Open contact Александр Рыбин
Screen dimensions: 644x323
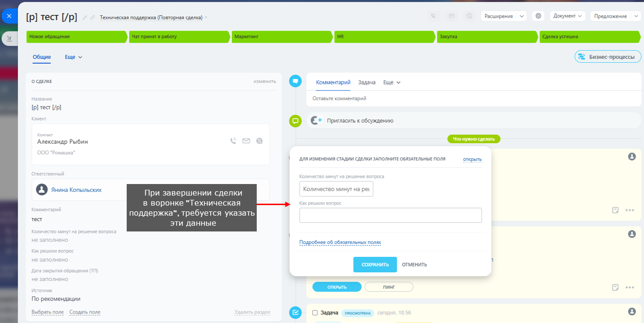62,142
